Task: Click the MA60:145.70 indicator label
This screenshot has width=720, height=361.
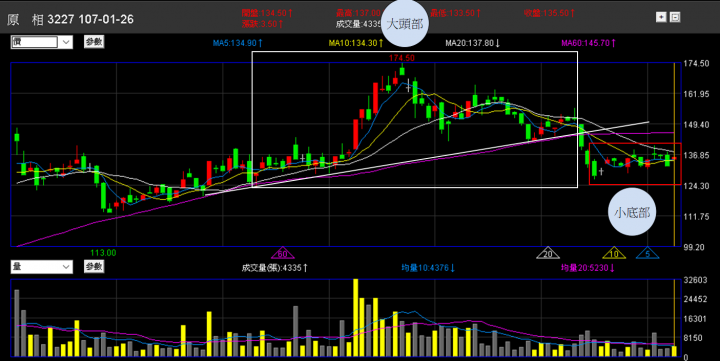Action: 588,43
